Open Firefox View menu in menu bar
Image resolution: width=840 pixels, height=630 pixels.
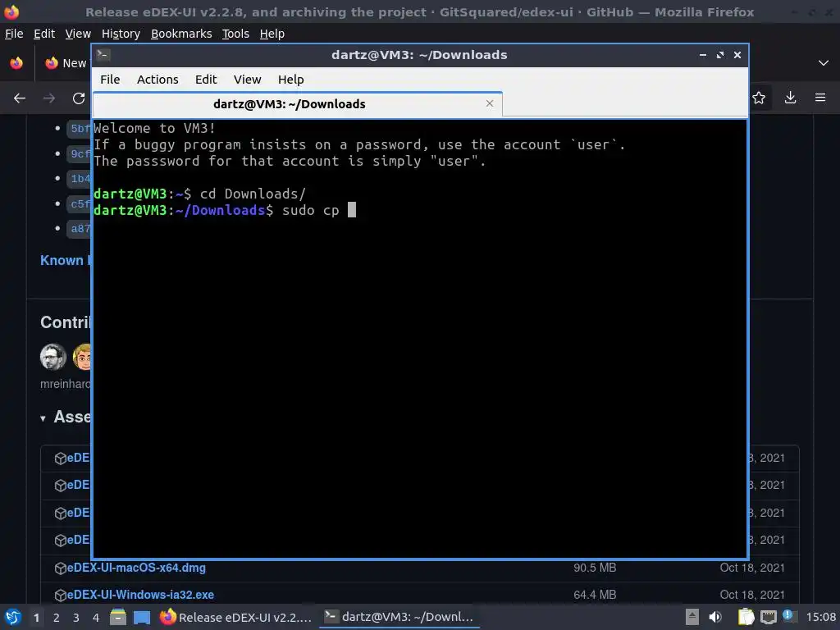pyautogui.click(x=78, y=34)
